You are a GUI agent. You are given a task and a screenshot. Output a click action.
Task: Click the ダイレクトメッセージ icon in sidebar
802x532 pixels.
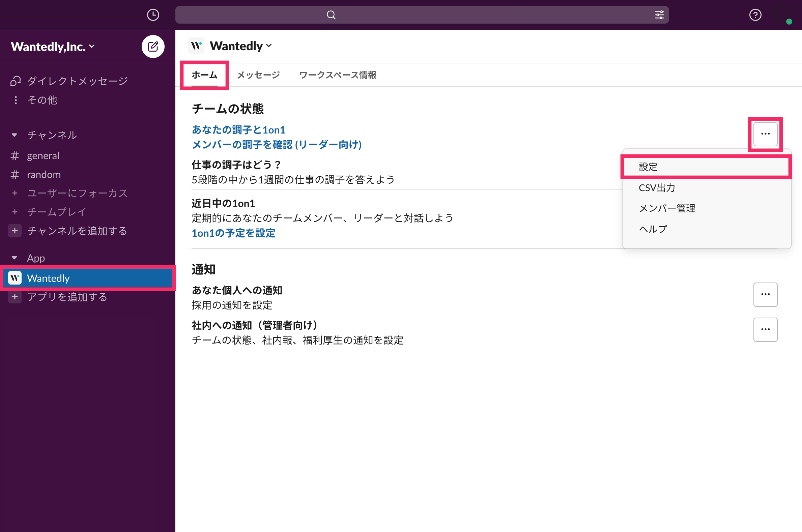[x=15, y=81]
